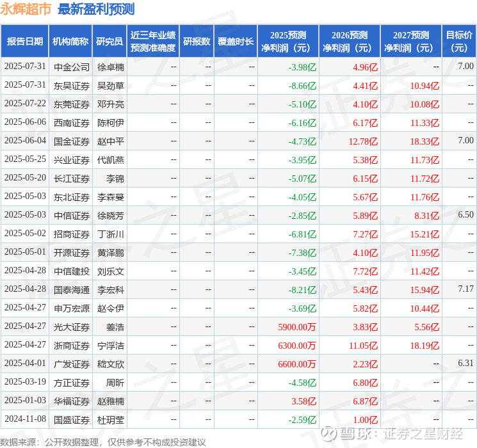This screenshot has height=448, width=477.
Task: Click the 12.78亿 2026 forecast value
Action: 363,141
